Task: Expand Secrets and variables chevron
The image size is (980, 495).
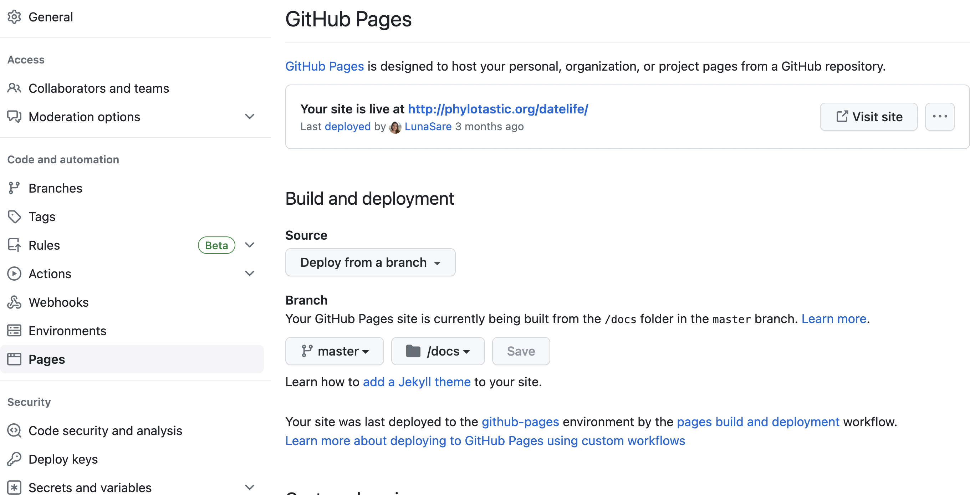Action: [250, 488]
